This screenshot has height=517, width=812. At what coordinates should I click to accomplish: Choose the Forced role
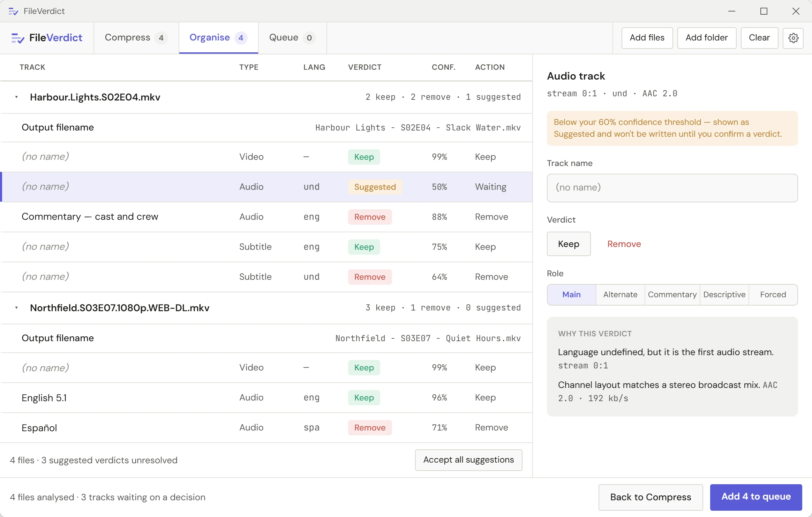coord(773,294)
